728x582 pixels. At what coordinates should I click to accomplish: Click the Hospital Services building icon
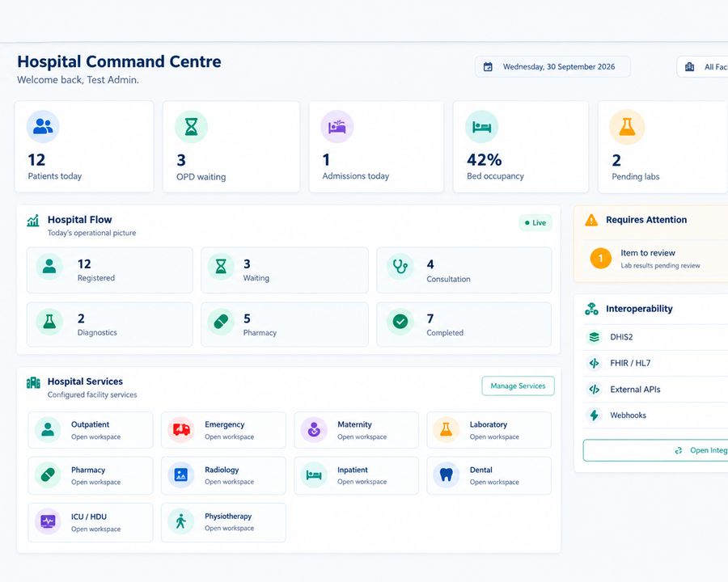(x=33, y=383)
